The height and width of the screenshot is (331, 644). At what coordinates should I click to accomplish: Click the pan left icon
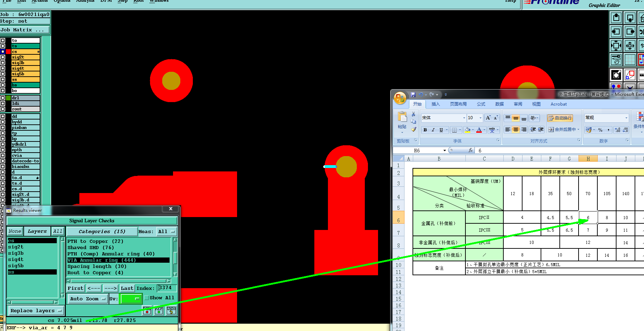coord(616,32)
